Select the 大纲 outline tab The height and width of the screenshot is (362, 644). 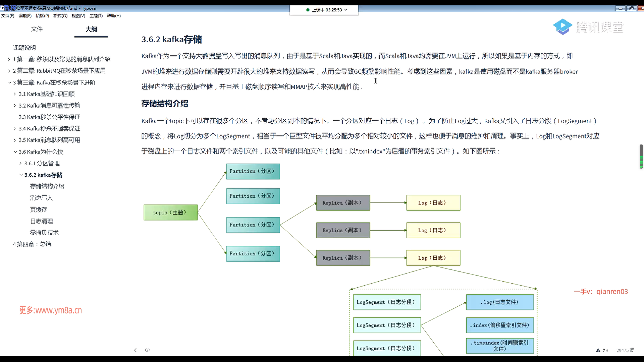click(91, 29)
